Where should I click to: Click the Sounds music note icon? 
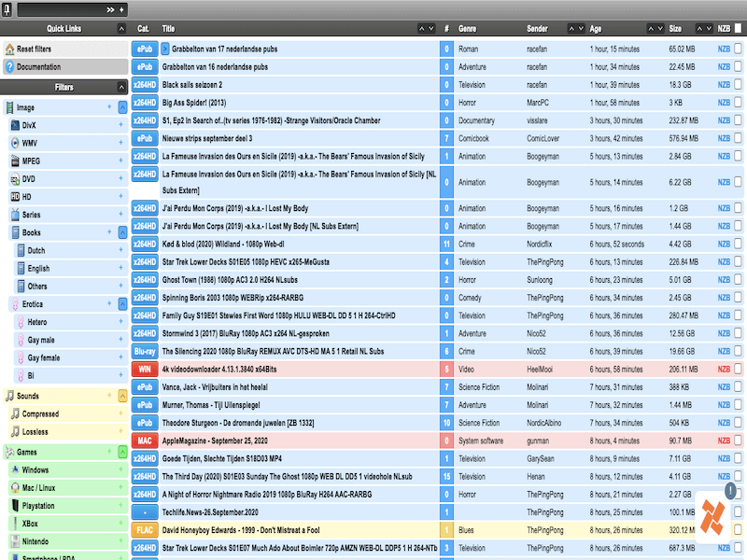point(8,396)
